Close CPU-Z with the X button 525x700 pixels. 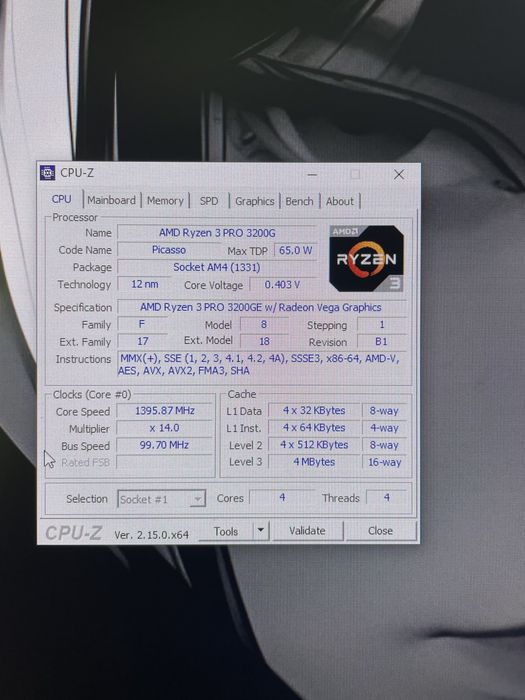tap(399, 175)
